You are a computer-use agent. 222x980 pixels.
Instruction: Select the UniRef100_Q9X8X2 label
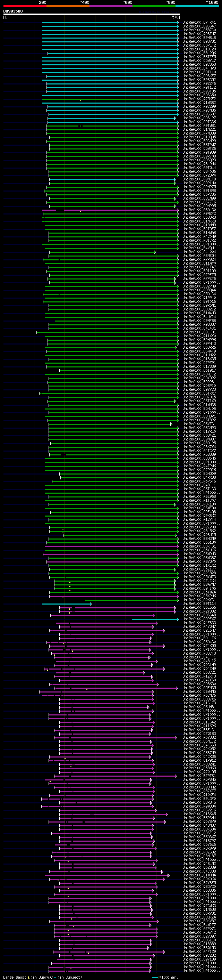click(x=199, y=516)
